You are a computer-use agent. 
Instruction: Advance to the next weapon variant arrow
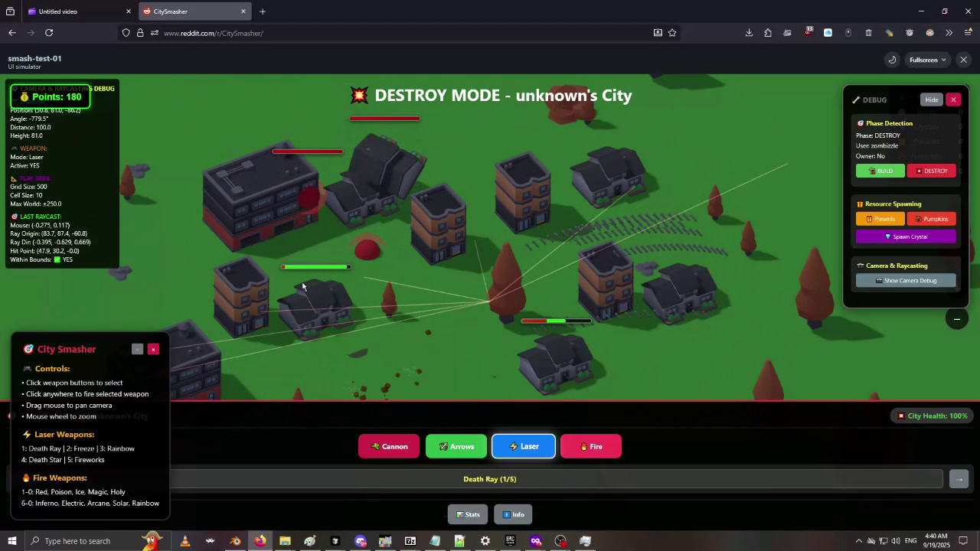point(959,479)
